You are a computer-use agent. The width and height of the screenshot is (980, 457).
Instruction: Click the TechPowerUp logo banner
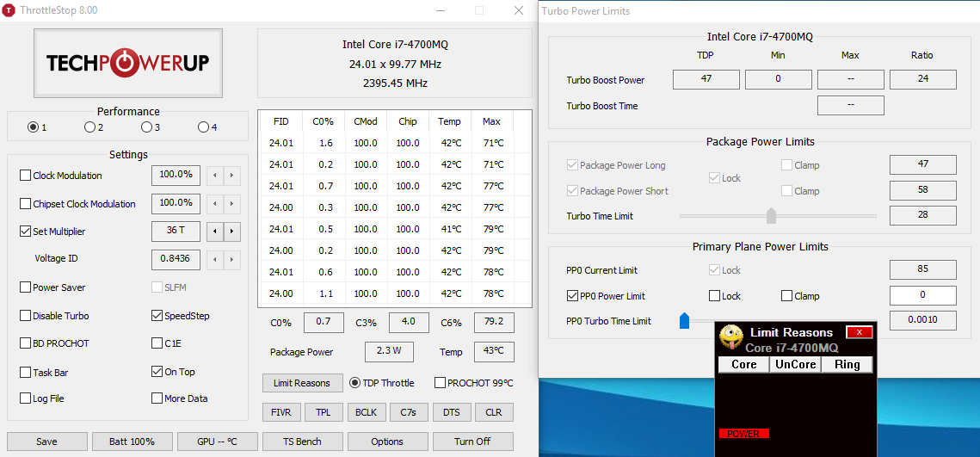click(128, 63)
